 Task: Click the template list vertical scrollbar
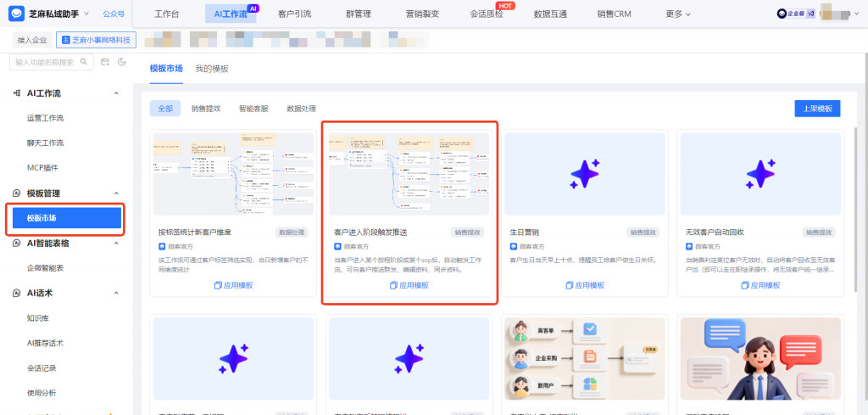[858, 210]
